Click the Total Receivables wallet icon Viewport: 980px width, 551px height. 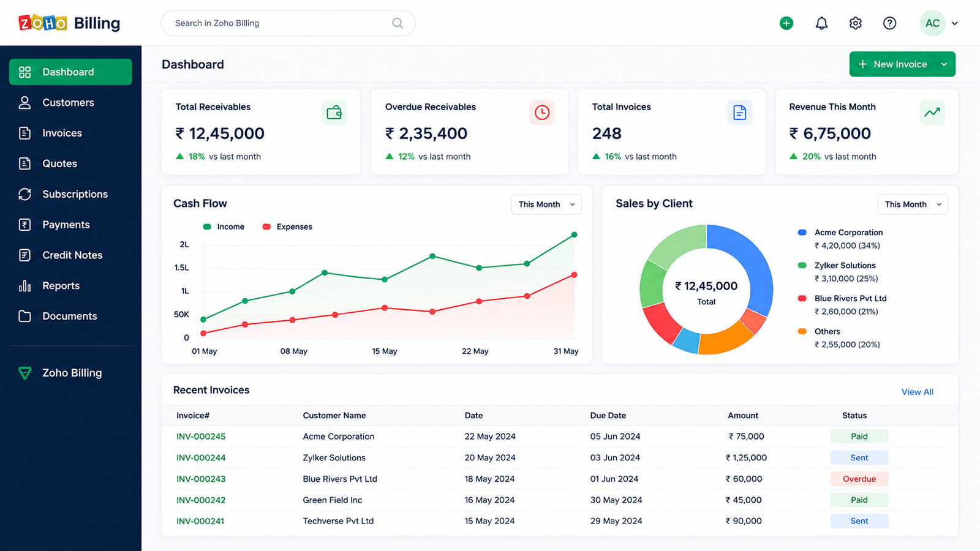[334, 113]
